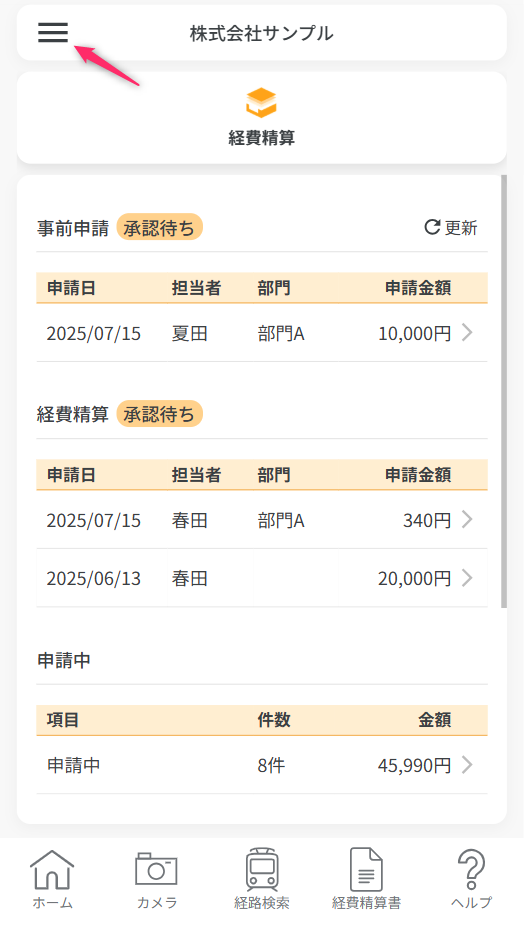Open the hamburger menu

click(53, 33)
